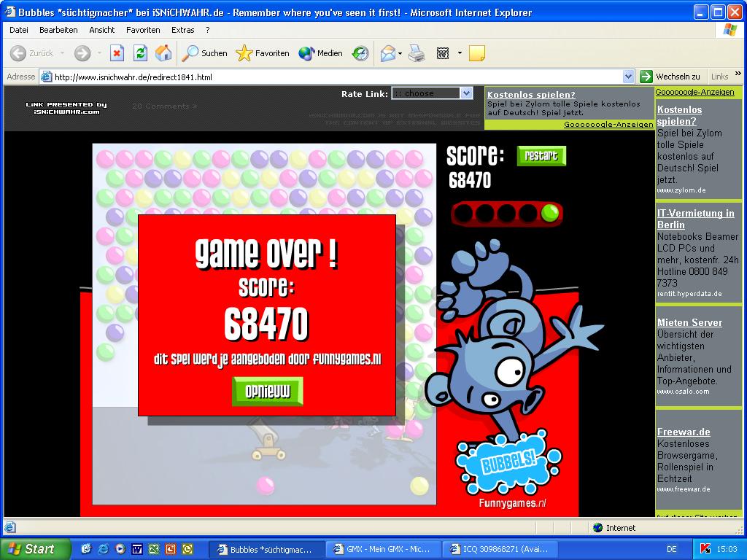Click the green restart button
The image size is (747, 560).
[541, 156]
